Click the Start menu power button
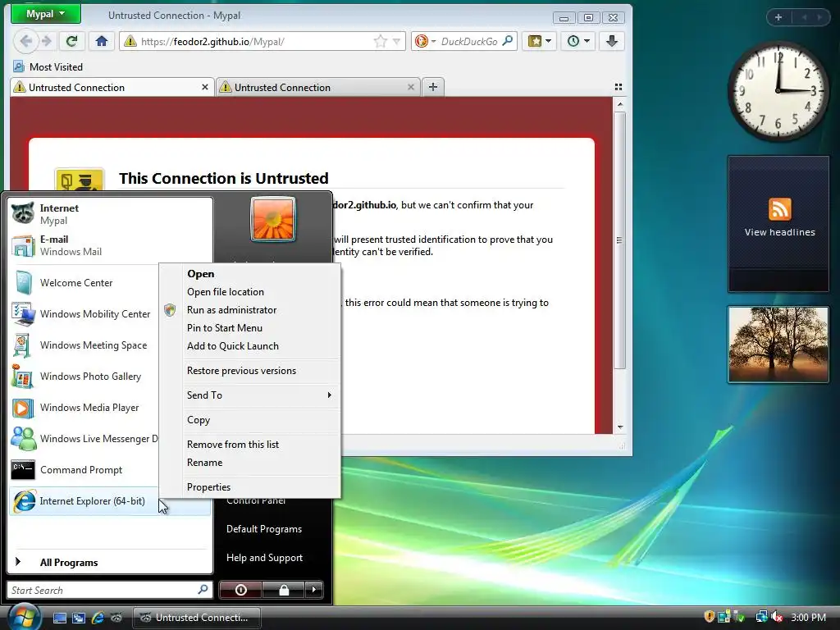 pyautogui.click(x=240, y=590)
